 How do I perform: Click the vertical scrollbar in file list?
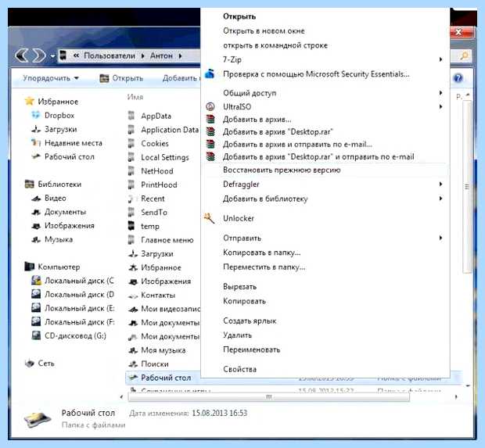467,187
